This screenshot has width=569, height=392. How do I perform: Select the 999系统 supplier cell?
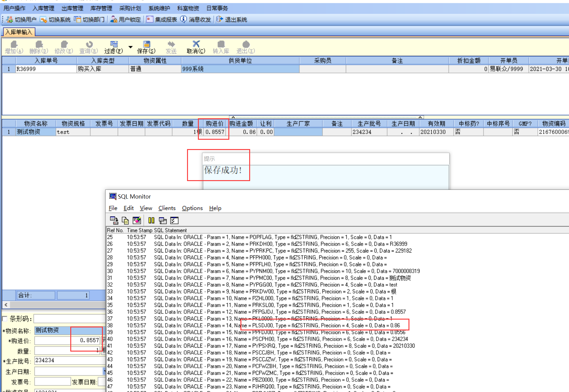point(240,69)
